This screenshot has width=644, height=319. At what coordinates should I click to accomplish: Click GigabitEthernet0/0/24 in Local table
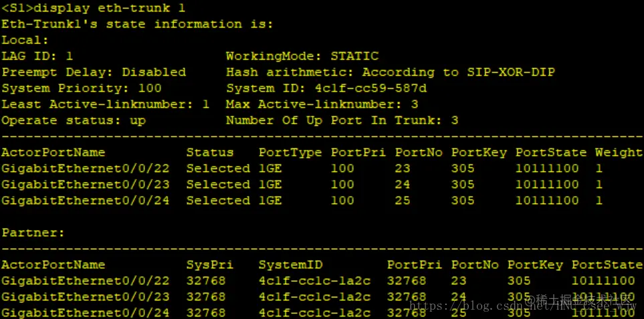pyautogui.click(x=86, y=201)
